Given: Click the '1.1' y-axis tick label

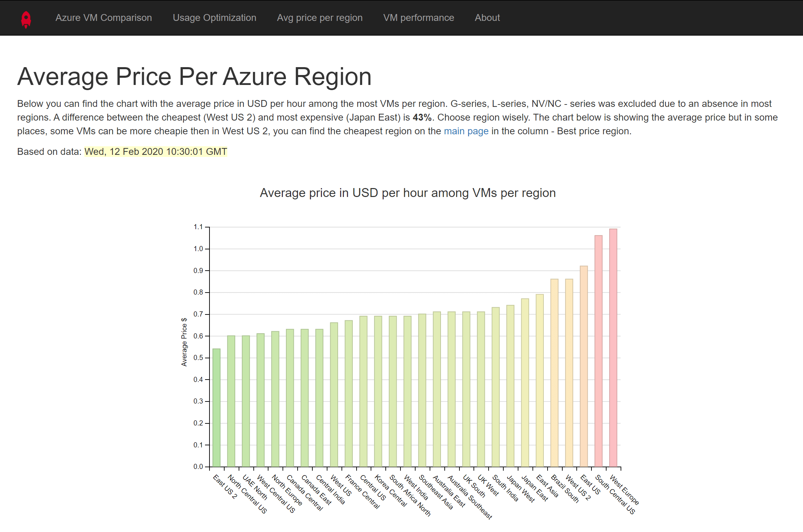Looking at the screenshot, I should click(198, 227).
